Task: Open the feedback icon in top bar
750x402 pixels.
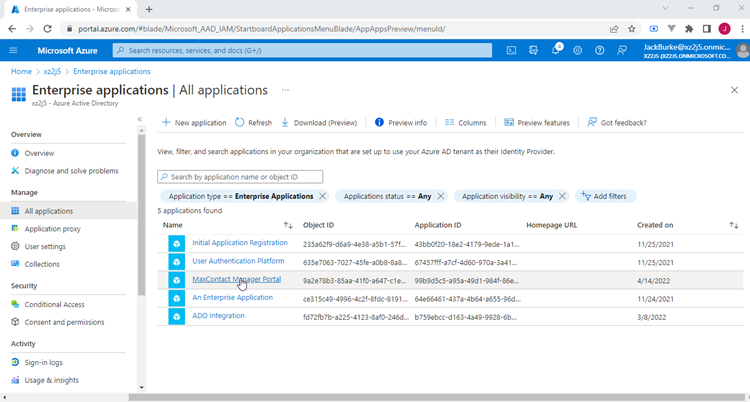Action: point(622,50)
